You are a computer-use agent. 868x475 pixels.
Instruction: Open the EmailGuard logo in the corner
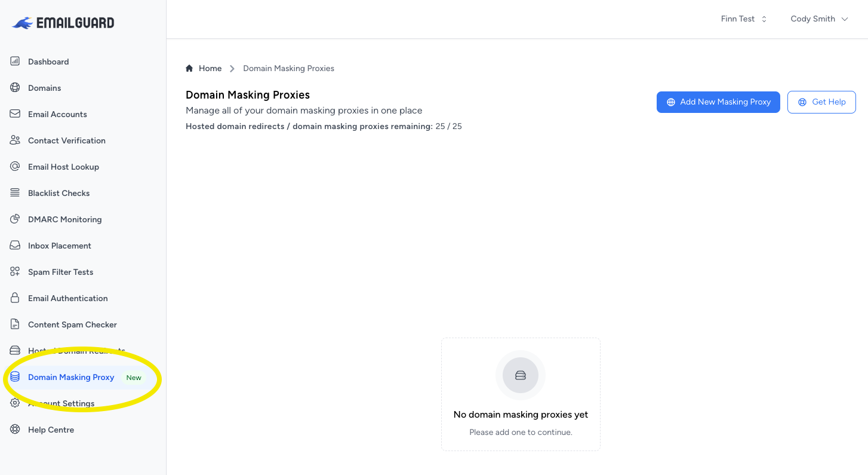coord(62,22)
